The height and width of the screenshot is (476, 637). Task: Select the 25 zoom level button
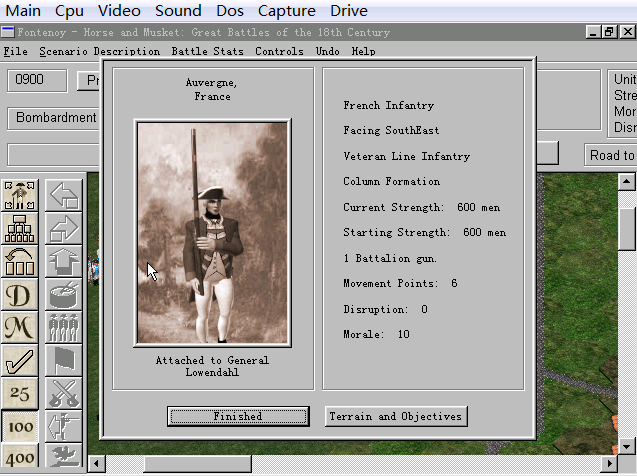(20, 394)
